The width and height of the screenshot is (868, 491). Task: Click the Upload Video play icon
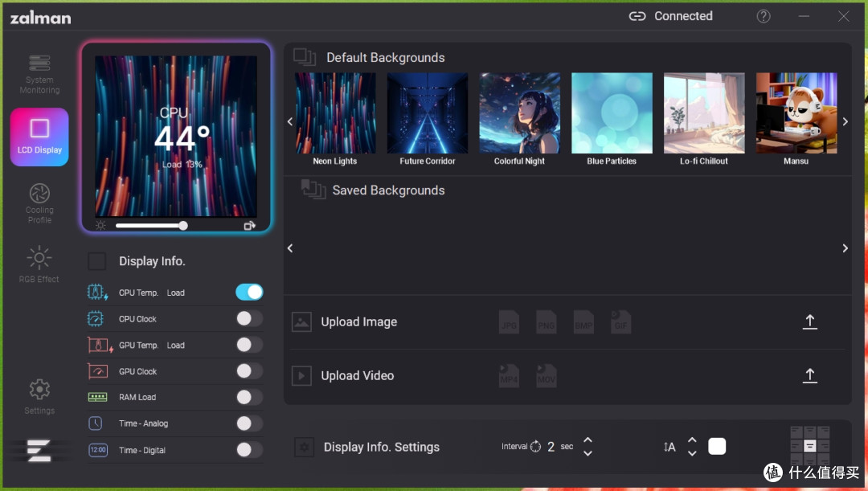click(x=301, y=376)
